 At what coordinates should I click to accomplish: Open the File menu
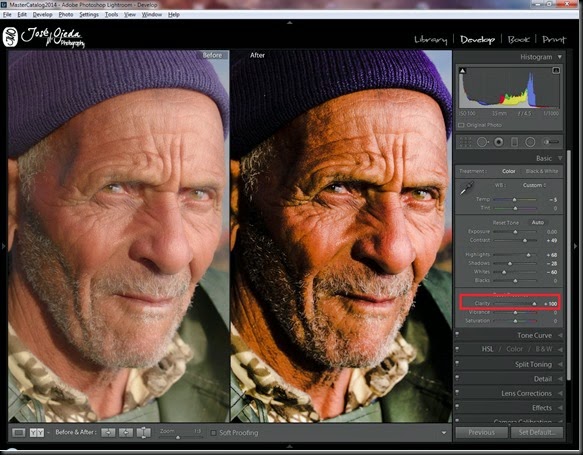7,14
